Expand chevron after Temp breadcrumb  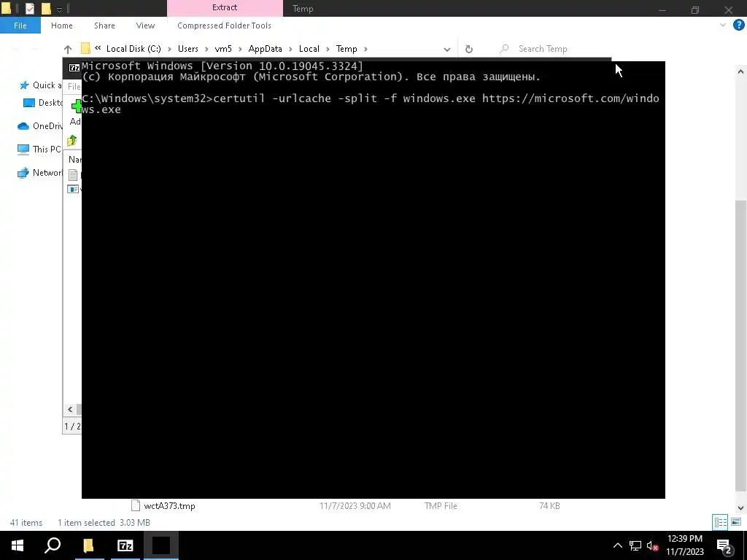coord(366,49)
